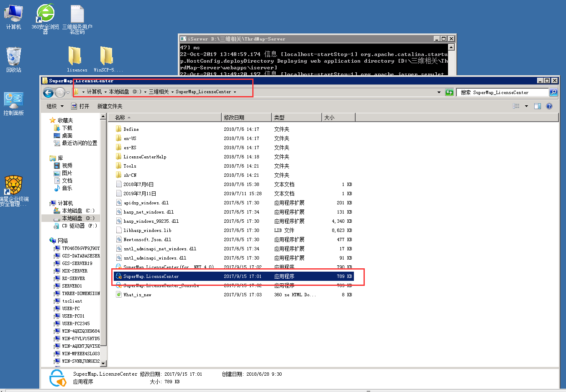Open the WinSCP-5 folder on desktop
The image size is (566, 392).
(108, 59)
